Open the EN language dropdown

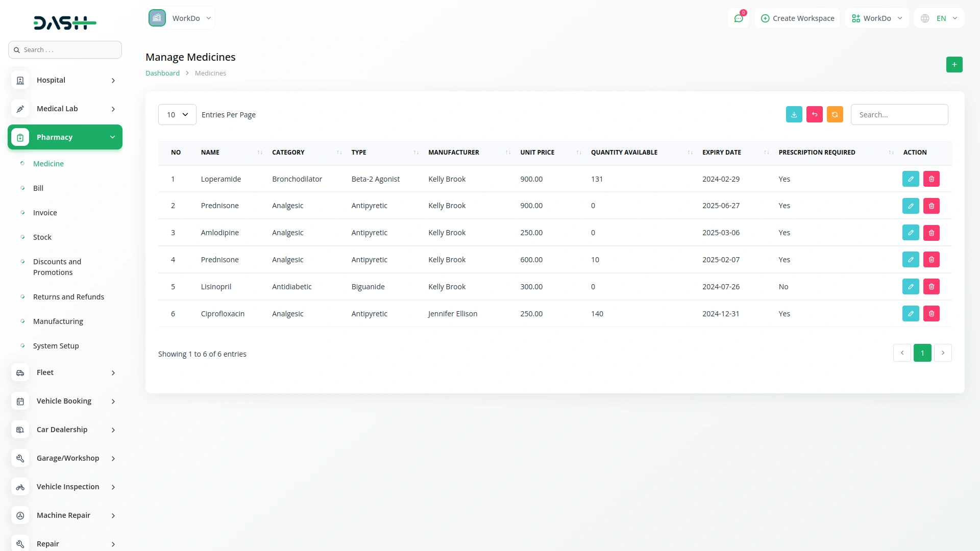click(x=940, y=18)
